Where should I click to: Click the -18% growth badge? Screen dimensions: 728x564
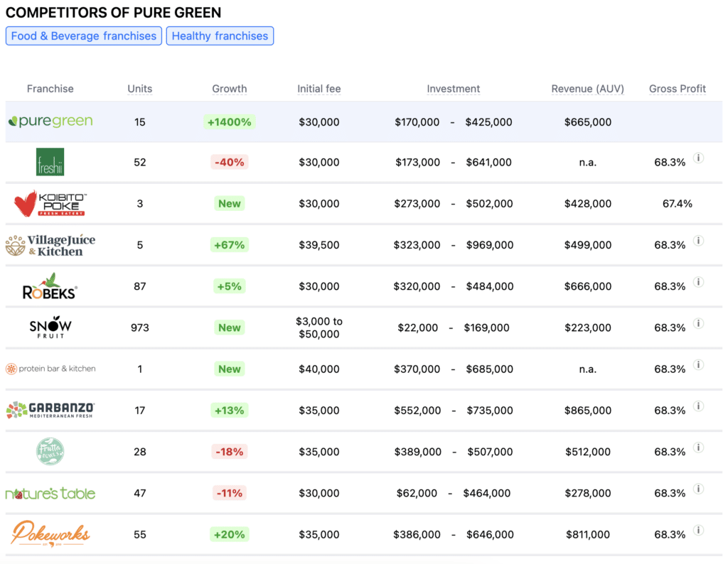(230, 452)
